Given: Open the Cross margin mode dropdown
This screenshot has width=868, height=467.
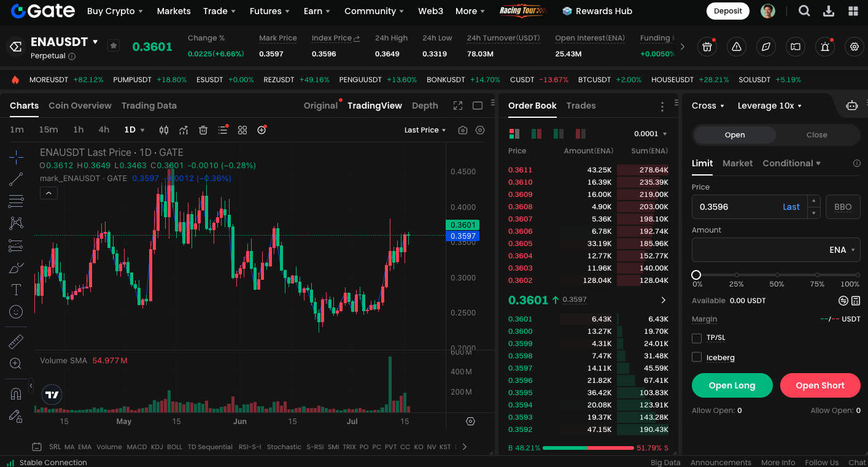Looking at the screenshot, I should coord(708,106).
